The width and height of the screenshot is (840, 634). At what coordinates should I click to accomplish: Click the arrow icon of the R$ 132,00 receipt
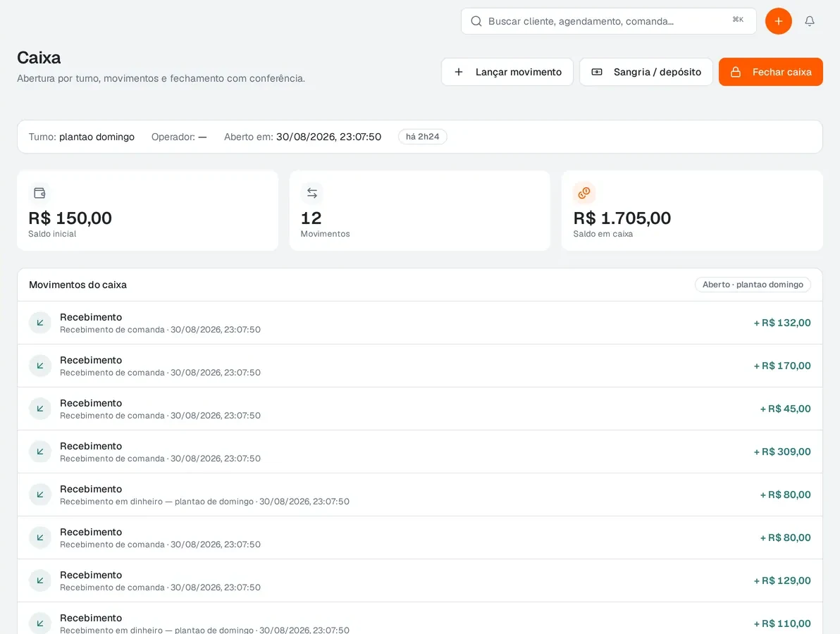(x=39, y=323)
